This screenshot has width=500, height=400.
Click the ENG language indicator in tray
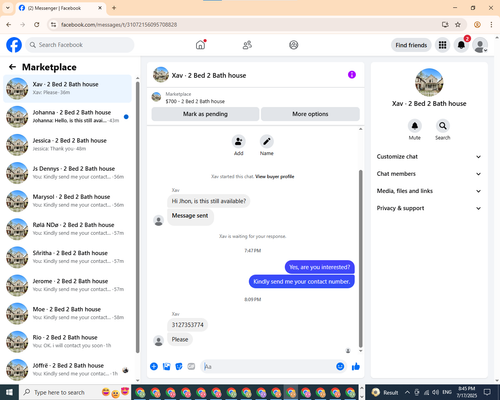[447, 392]
